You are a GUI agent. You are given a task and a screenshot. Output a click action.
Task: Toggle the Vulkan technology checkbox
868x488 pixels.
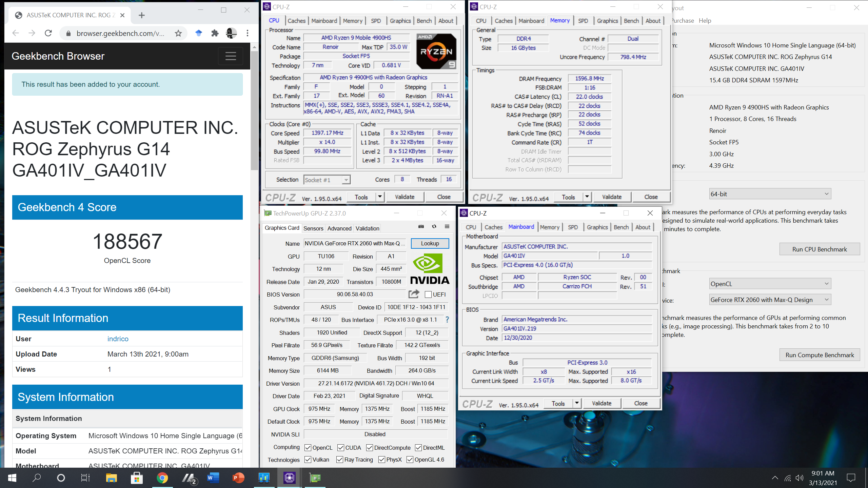click(x=308, y=460)
